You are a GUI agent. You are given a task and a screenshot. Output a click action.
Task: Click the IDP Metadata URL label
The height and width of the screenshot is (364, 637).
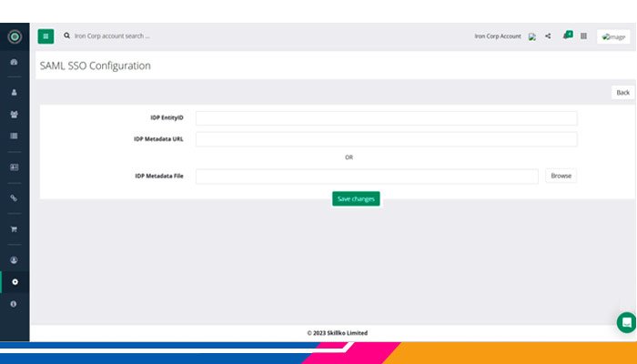click(x=158, y=139)
